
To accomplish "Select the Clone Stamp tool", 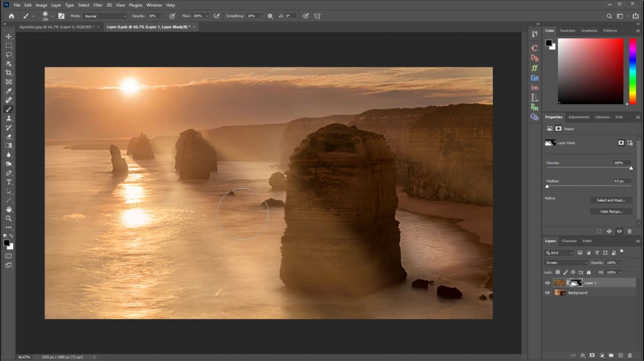I will tap(9, 118).
